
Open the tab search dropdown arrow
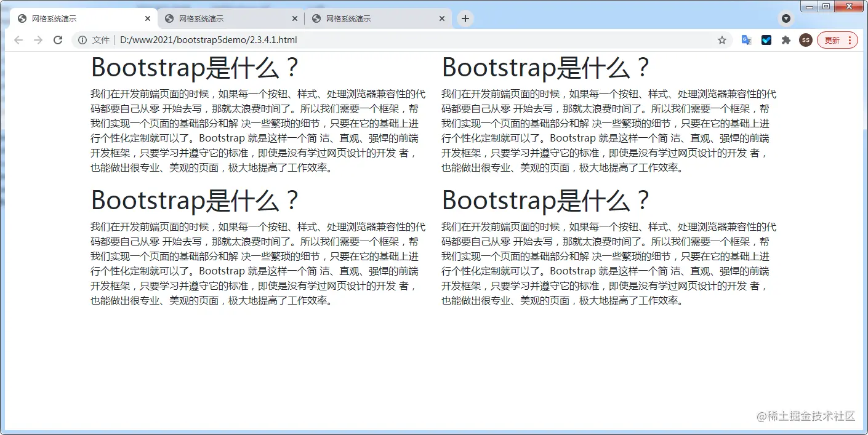(x=786, y=18)
